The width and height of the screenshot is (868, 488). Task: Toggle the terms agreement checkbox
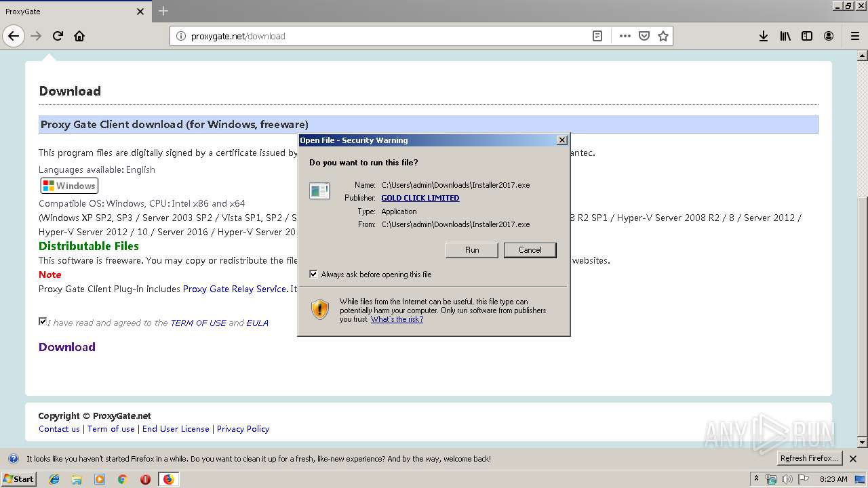(43, 321)
